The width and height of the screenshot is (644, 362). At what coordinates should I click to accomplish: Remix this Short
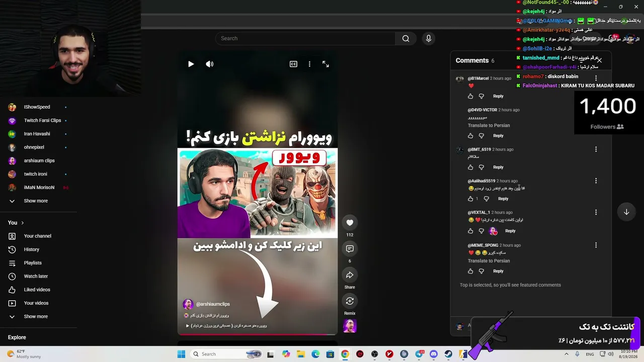pos(350,301)
